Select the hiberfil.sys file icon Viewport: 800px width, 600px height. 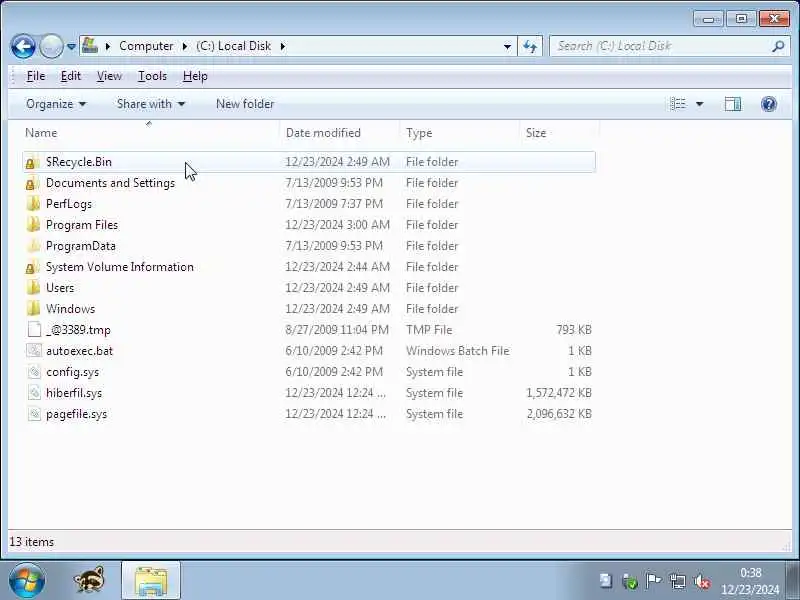[x=34, y=393]
